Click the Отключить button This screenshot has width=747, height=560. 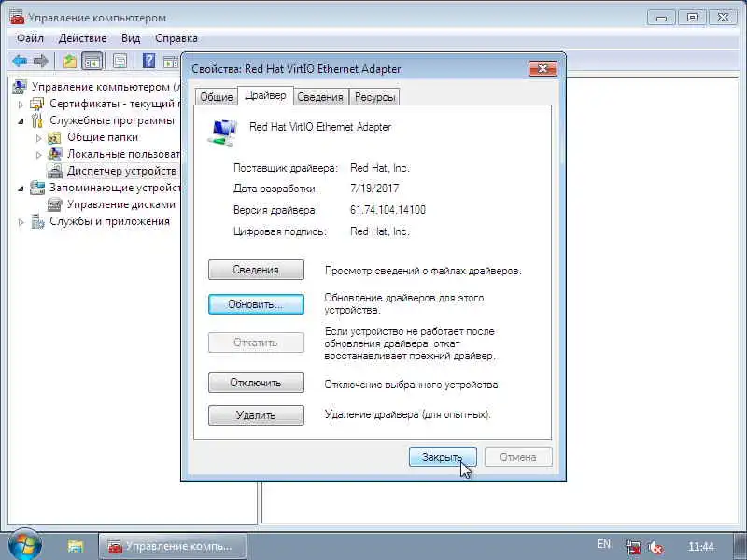256,383
